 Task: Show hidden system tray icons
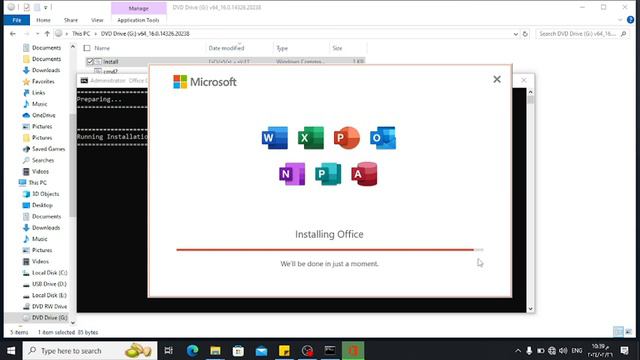point(518,351)
